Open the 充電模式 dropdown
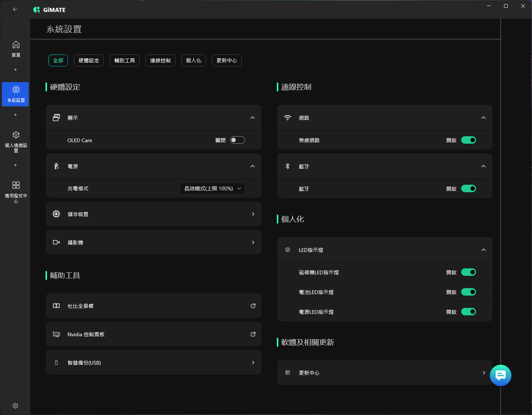The width and height of the screenshot is (532, 415). point(212,188)
